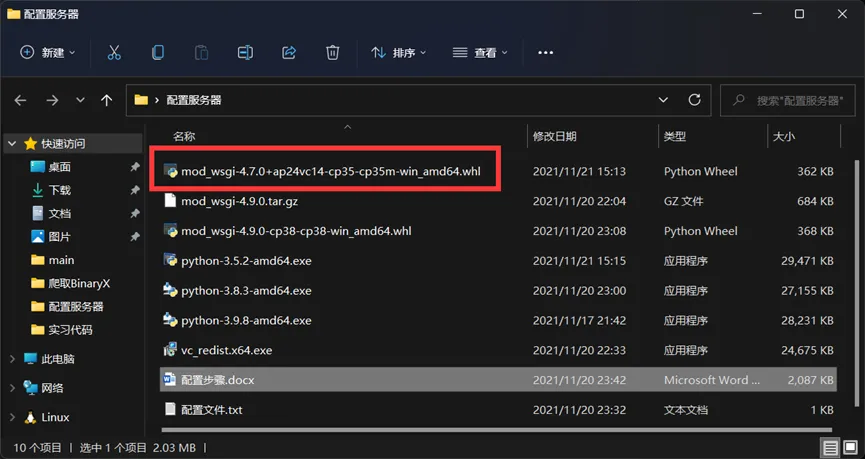865x459 pixels.
Task: Go up one folder level arrow
Action: (106, 100)
